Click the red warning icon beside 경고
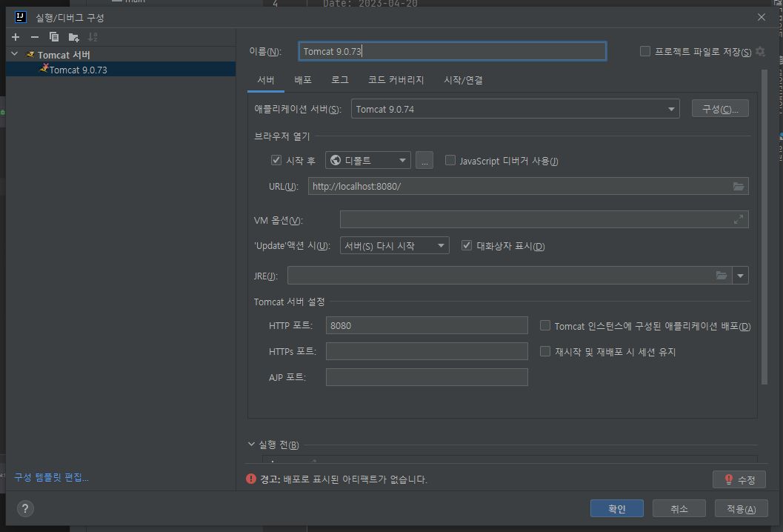Screen dimensions: 783x532 pos(251,479)
